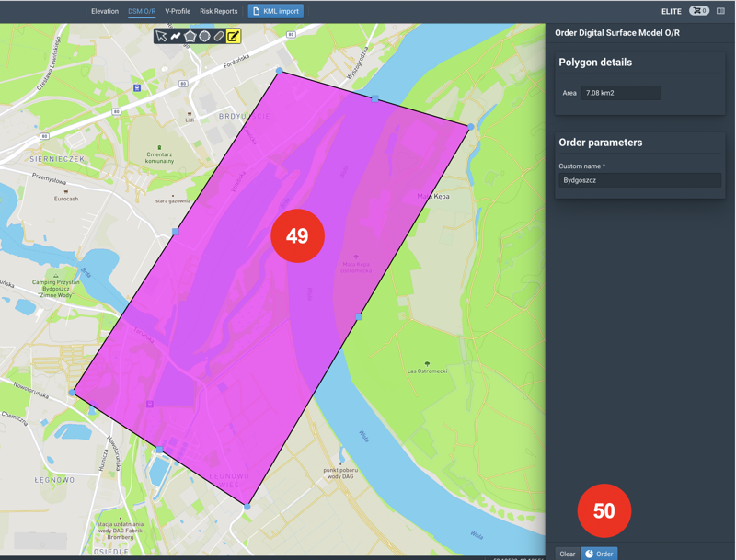The width and height of the screenshot is (736, 560).
Task: Select the DSM O/R tab
Action: coord(142,12)
